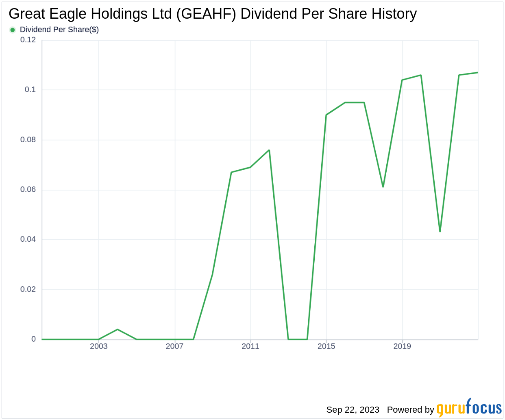Click the final data point at line's end
This screenshot has height=420, width=505.
[x=478, y=73]
